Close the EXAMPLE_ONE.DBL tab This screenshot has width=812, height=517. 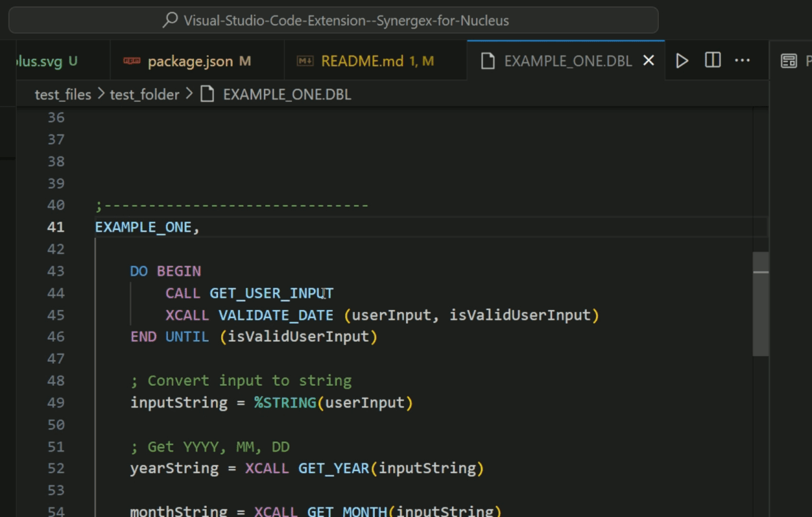648,61
